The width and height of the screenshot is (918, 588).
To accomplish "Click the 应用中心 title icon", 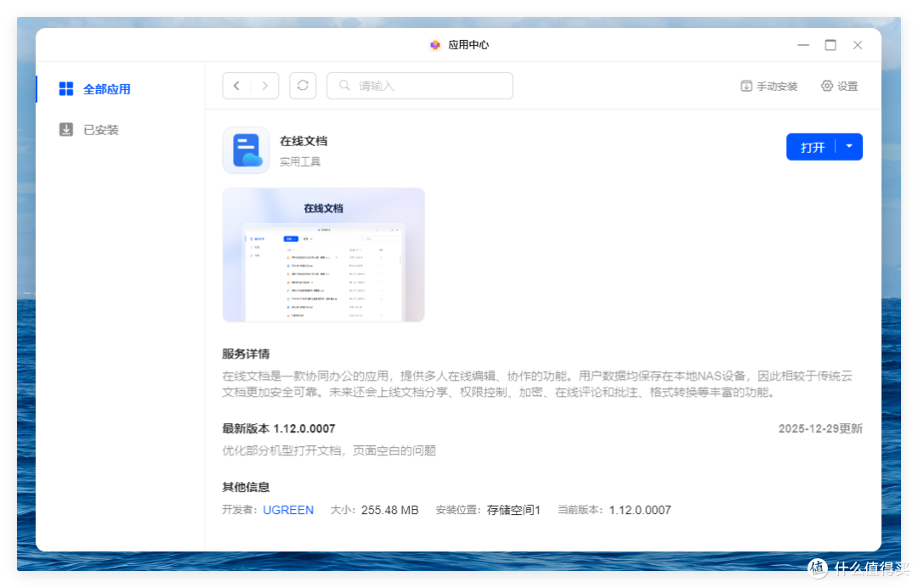I will [435, 45].
